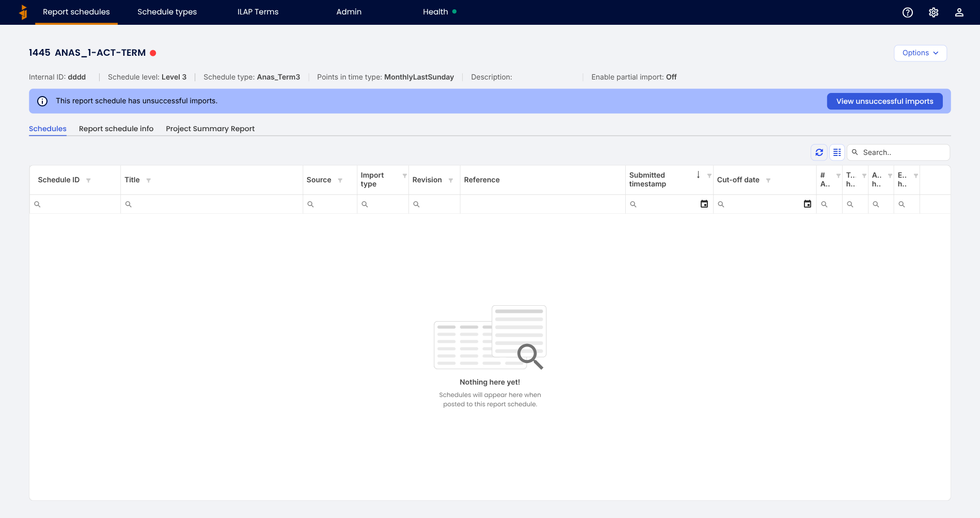Viewport: 980px width, 518px height.
Task: Open the settings gear icon
Action: pyautogui.click(x=934, y=12)
